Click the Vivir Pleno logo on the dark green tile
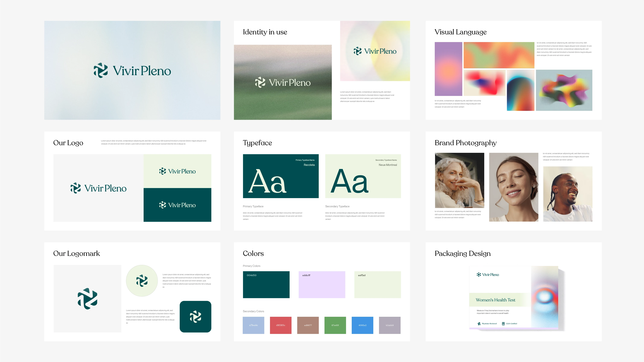Image resolution: width=644 pixels, height=362 pixels. pyautogui.click(x=177, y=205)
